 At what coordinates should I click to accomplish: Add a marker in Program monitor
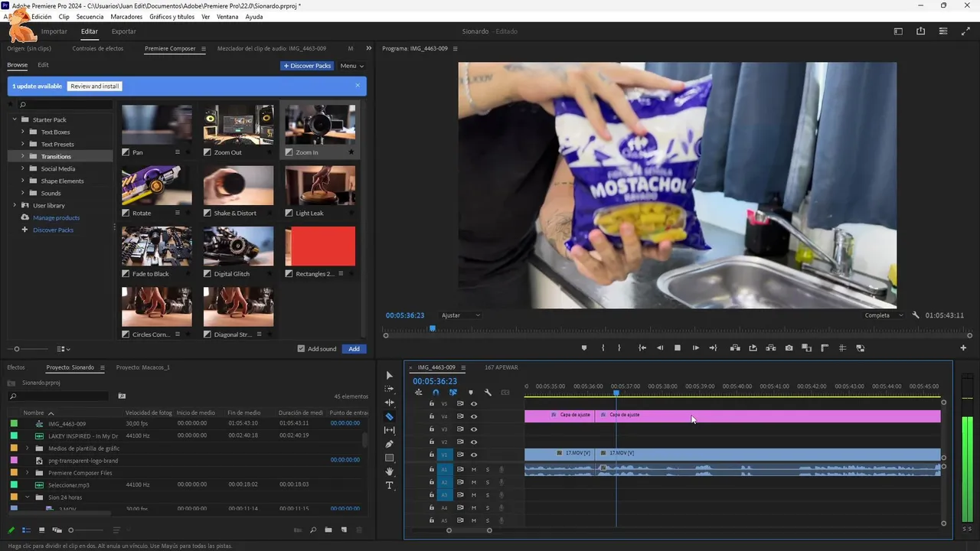(584, 348)
